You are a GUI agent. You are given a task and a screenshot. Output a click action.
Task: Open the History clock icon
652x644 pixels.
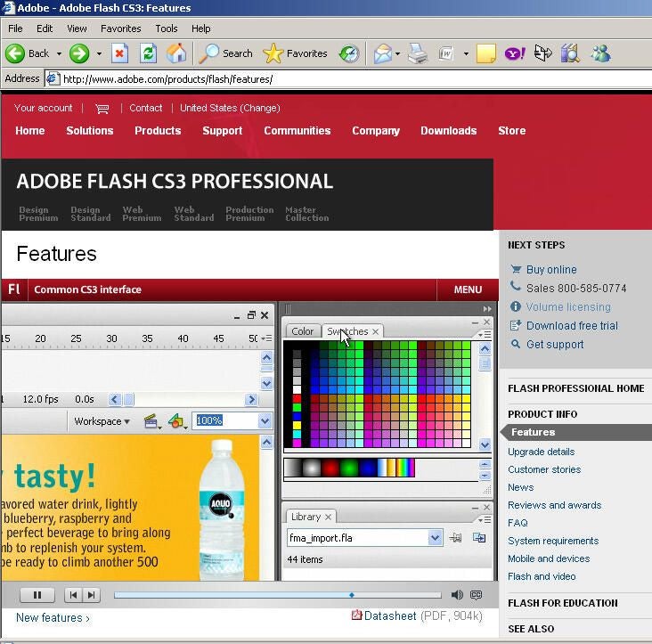tap(349, 53)
